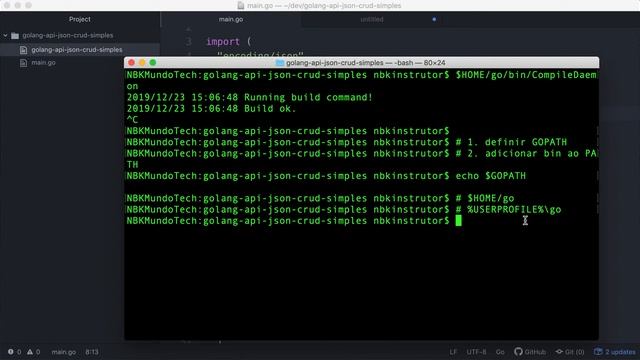Click the project root folder icon

tap(15, 36)
